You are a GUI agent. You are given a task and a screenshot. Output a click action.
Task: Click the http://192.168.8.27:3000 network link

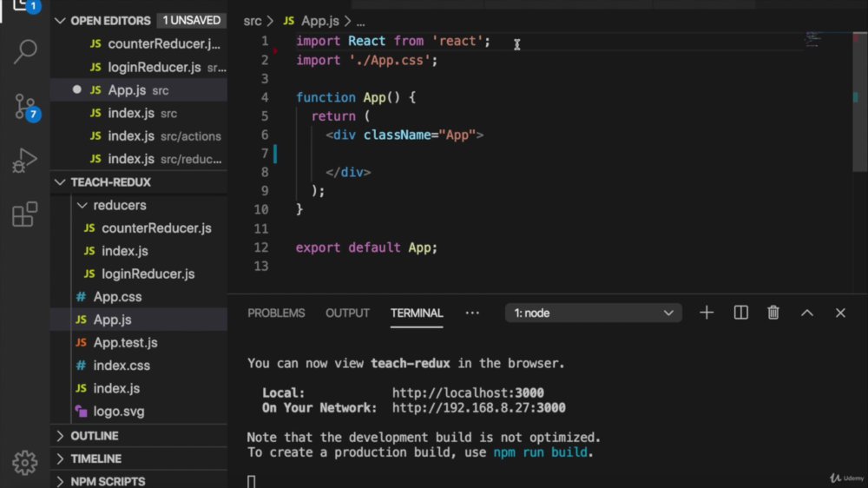tap(479, 408)
